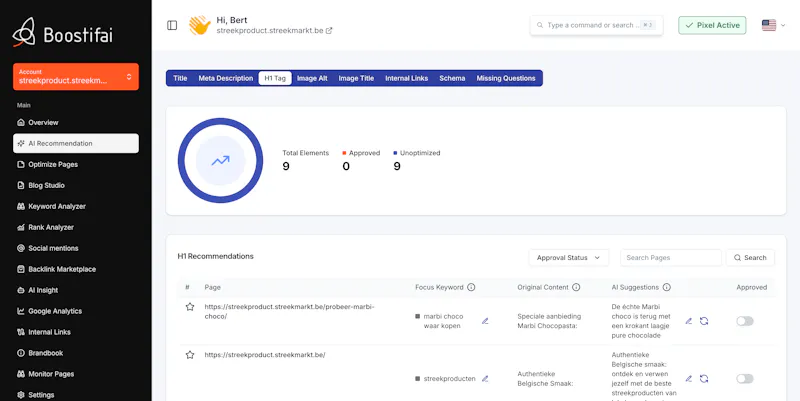Show Original Content info tooltip icon
This screenshot has height=401, width=800.
tap(576, 287)
